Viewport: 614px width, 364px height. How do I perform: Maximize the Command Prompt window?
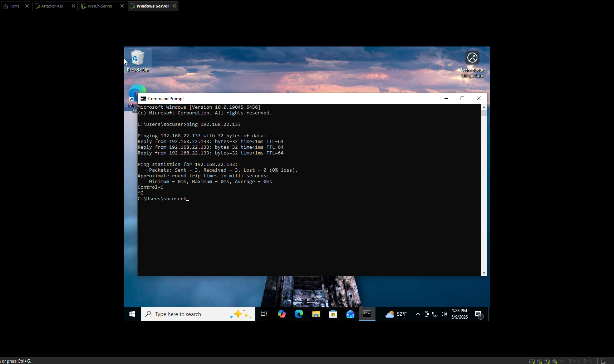click(462, 98)
